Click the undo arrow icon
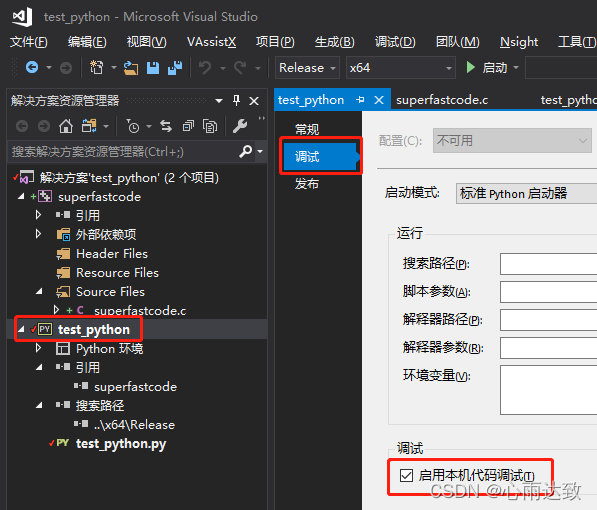 point(205,68)
